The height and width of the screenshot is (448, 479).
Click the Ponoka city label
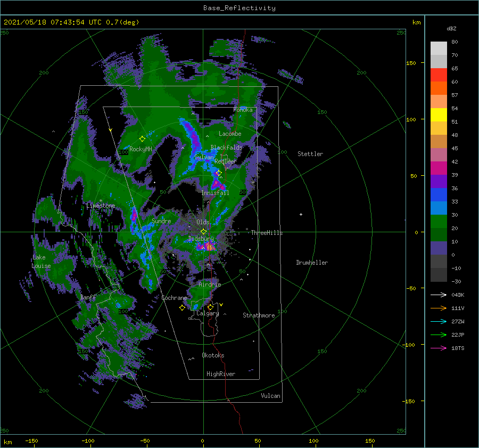243,110
